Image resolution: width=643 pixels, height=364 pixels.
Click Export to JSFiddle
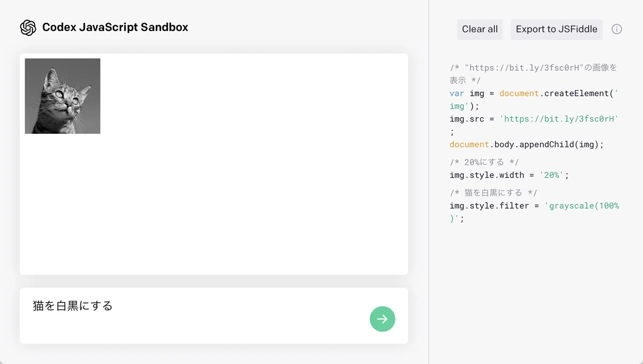pos(557,29)
